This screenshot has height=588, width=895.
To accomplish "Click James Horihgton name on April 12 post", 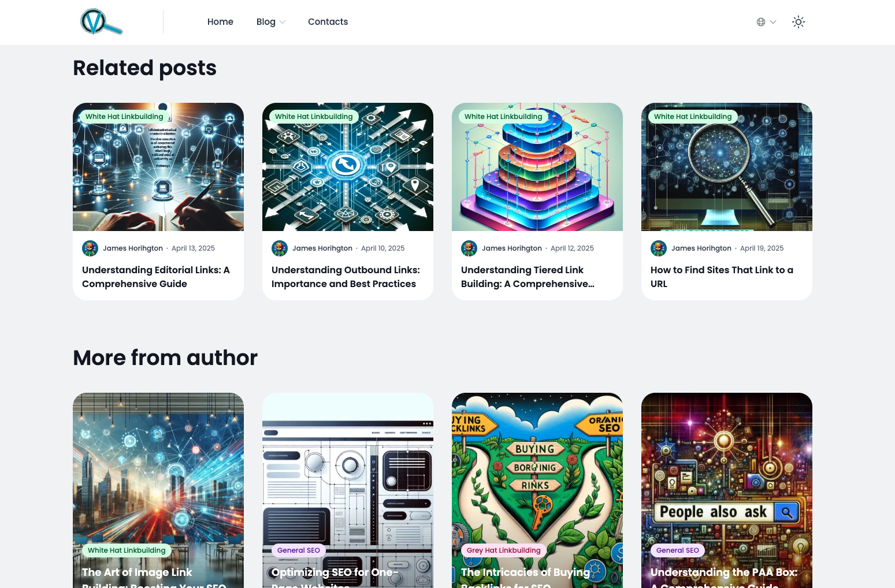I will [x=512, y=248].
